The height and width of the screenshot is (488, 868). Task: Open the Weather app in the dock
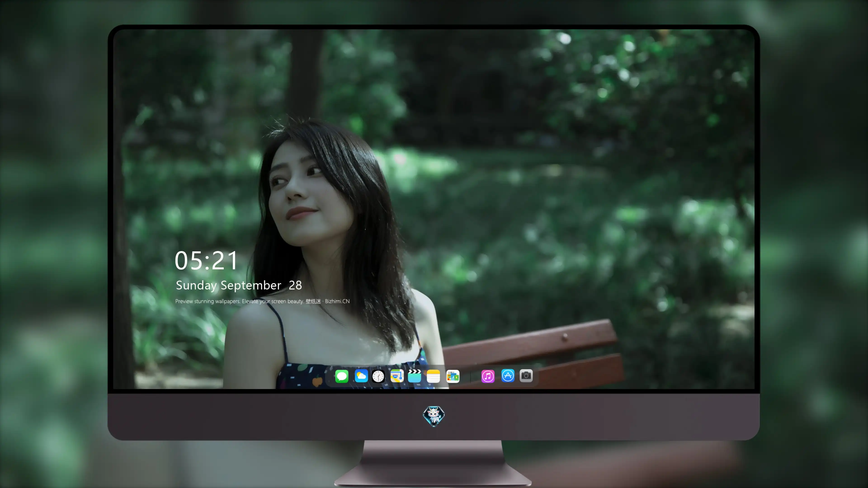pyautogui.click(x=361, y=376)
